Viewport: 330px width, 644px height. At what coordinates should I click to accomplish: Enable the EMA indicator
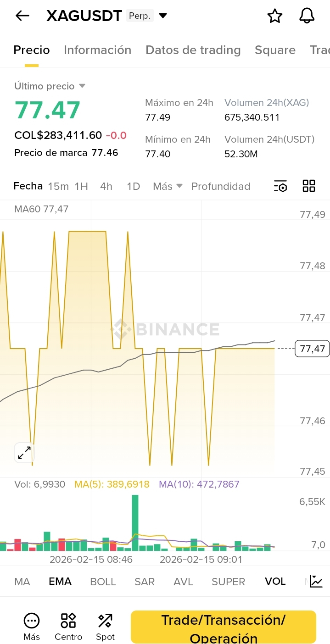click(60, 582)
